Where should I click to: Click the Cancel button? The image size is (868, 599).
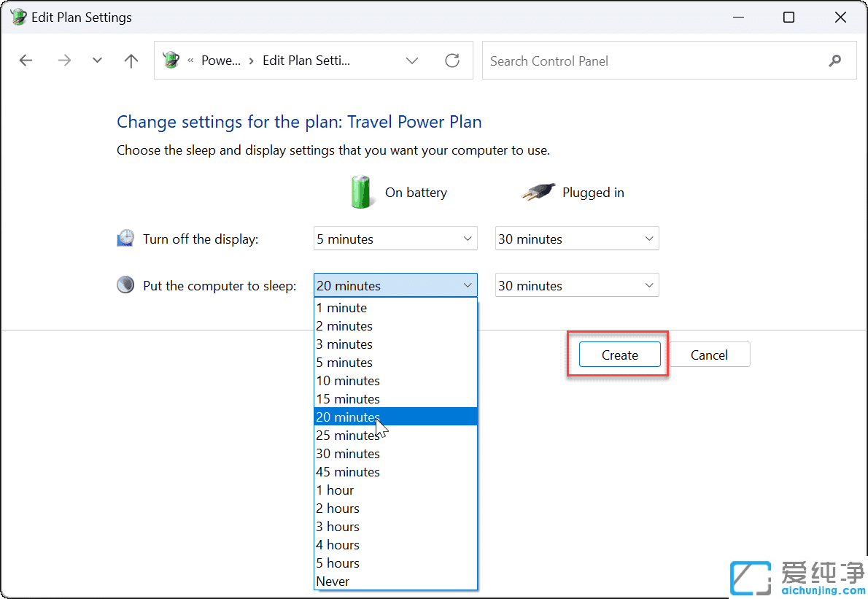click(x=708, y=355)
